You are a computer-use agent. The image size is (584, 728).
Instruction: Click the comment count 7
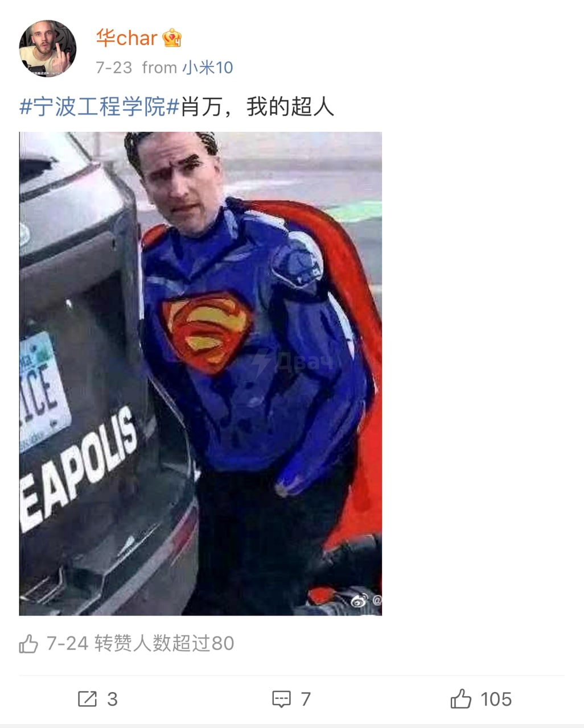click(306, 699)
